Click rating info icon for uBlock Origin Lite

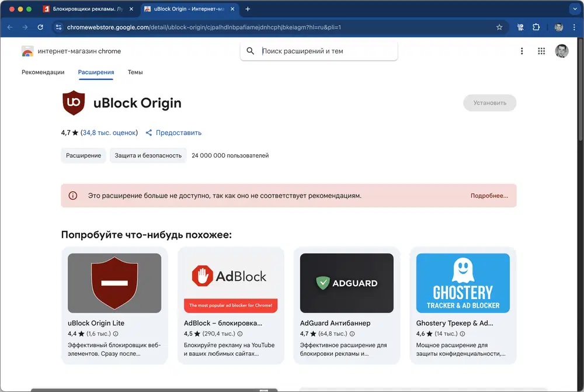[x=116, y=334]
